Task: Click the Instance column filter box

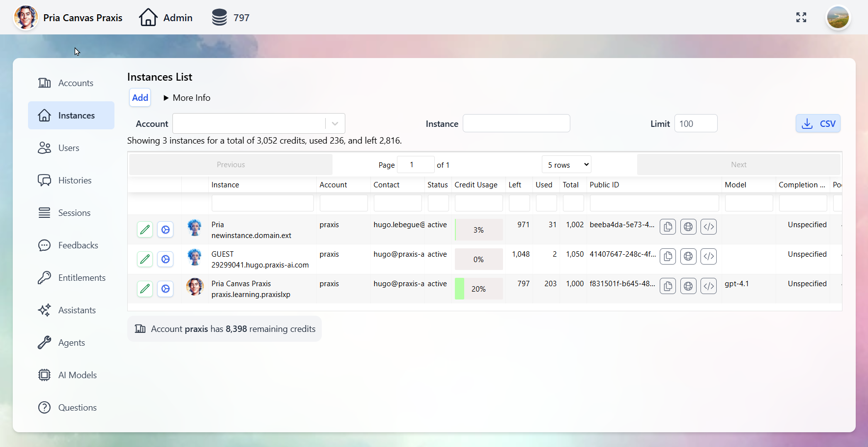Action: [262, 203]
